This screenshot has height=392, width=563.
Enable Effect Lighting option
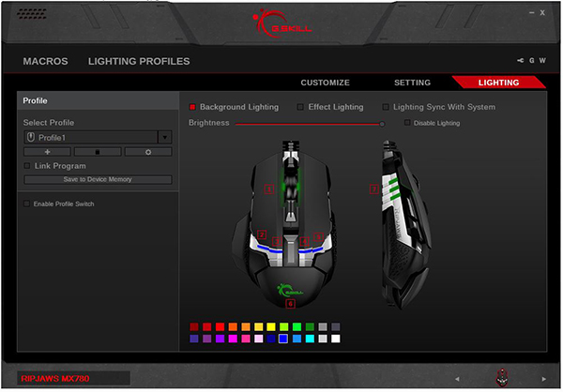pos(300,107)
